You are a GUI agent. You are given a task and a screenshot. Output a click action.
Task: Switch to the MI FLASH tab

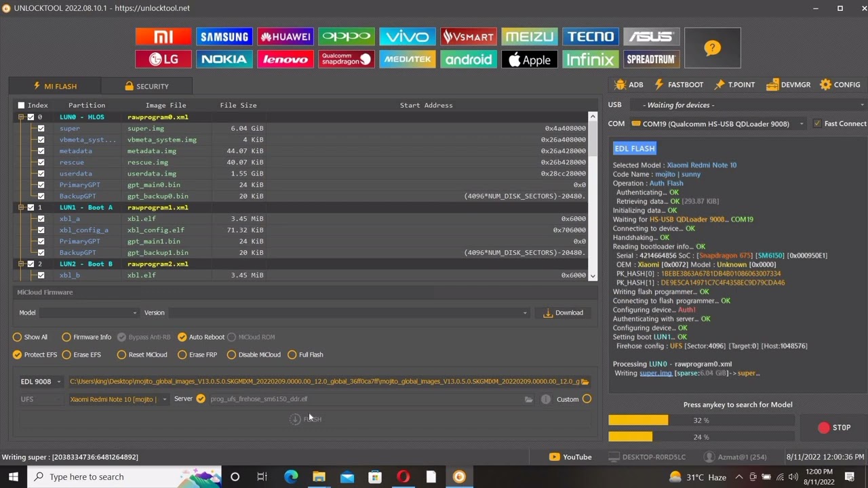pos(55,86)
